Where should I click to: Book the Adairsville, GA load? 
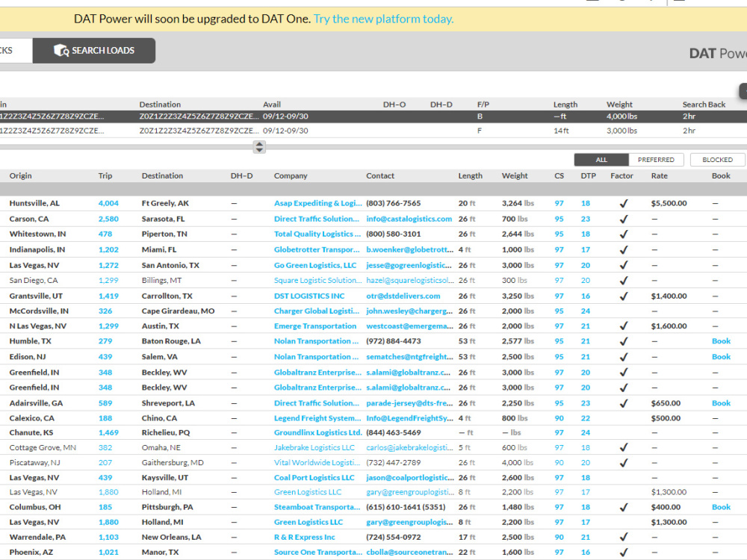click(721, 403)
